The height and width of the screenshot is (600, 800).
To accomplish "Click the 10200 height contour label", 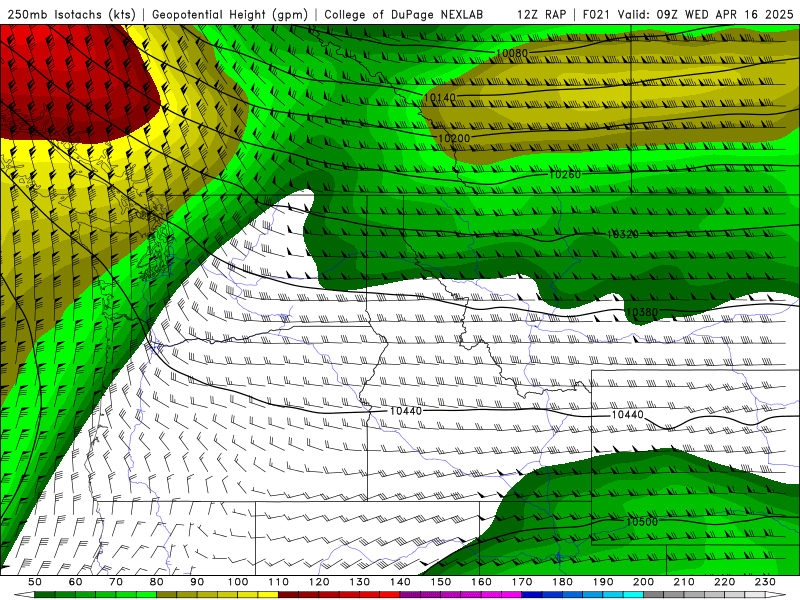I will pos(454,138).
